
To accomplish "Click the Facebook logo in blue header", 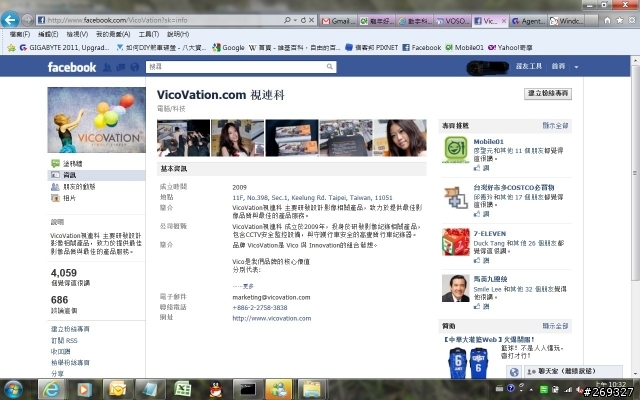I will coord(72,67).
